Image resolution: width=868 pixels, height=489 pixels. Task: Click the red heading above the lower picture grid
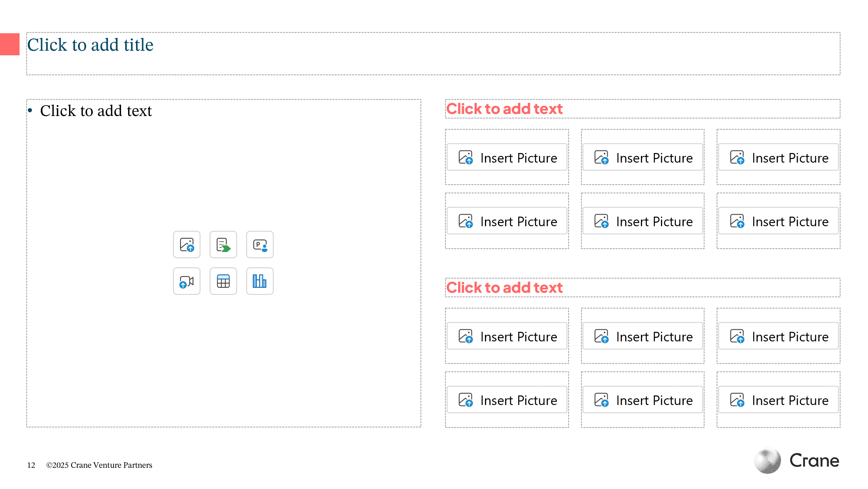[504, 288]
